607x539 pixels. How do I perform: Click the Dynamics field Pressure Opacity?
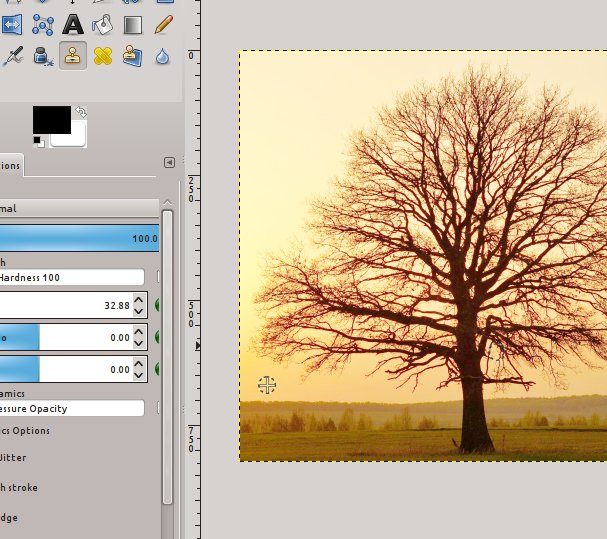72,409
